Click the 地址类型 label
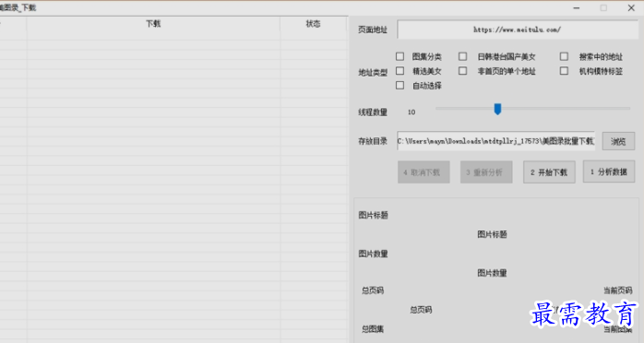The height and width of the screenshot is (343, 644). tap(373, 73)
